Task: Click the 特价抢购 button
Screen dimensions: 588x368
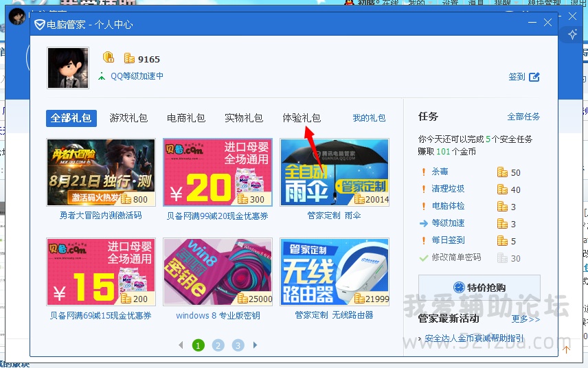Action: (479, 288)
